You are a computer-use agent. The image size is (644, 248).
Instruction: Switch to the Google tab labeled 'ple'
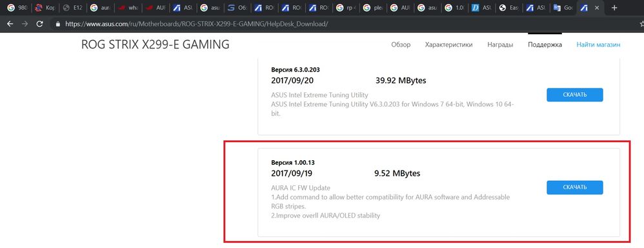pyautogui.click(x=374, y=8)
